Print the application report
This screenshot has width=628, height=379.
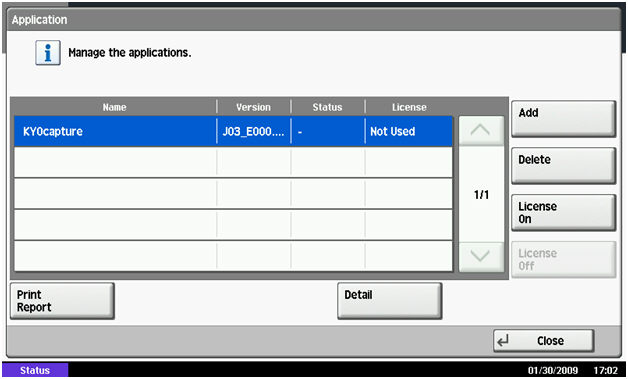[x=62, y=301]
